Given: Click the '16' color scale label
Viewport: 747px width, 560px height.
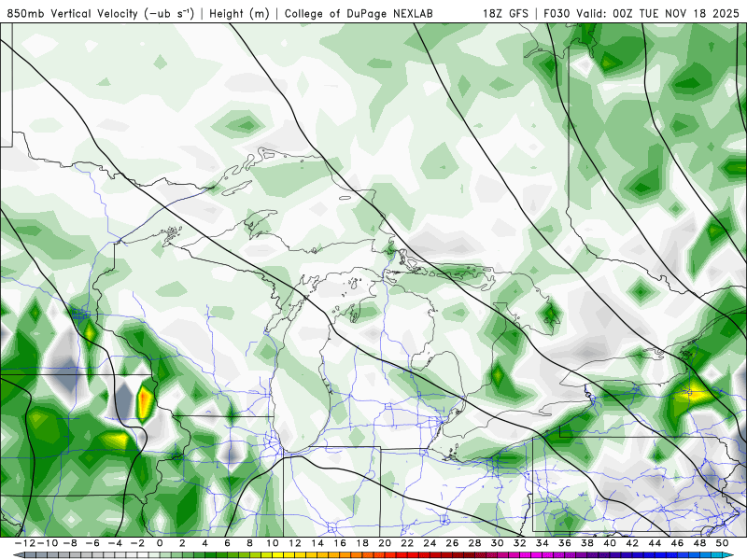Looking at the screenshot, I should tap(340, 543).
